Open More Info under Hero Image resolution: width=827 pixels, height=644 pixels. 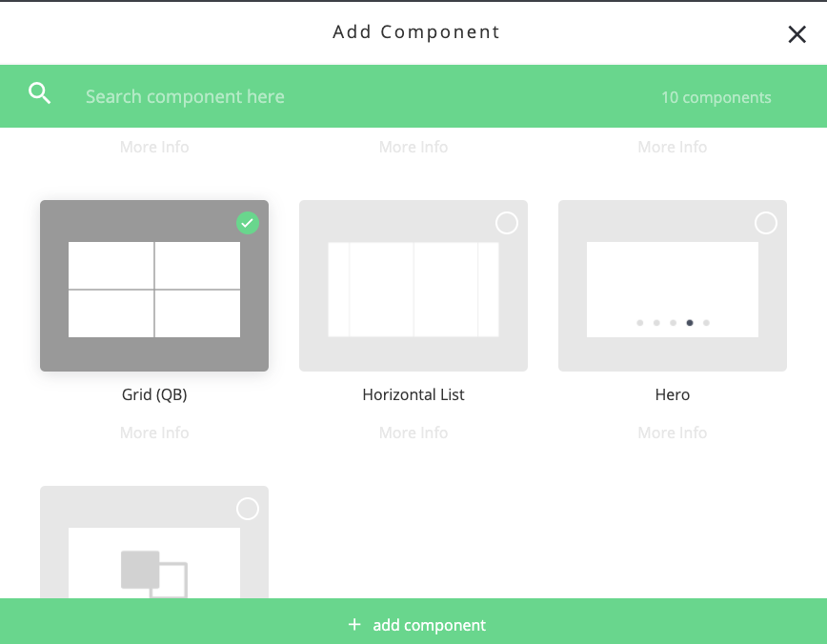tap(673, 433)
